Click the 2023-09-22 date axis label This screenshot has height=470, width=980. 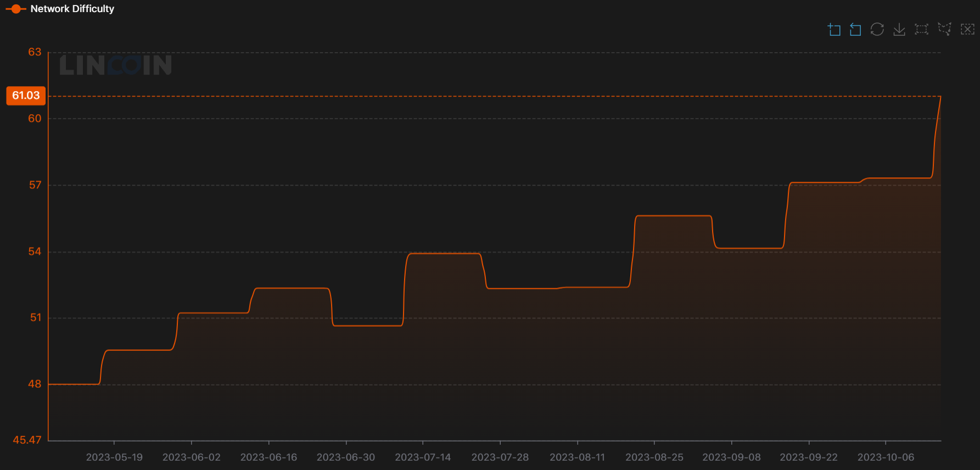coord(809,457)
